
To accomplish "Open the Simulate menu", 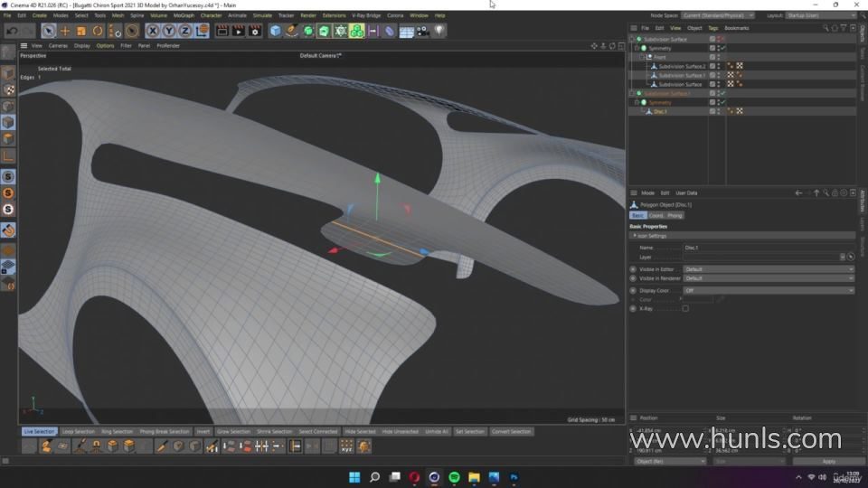I will pos(262,15).
